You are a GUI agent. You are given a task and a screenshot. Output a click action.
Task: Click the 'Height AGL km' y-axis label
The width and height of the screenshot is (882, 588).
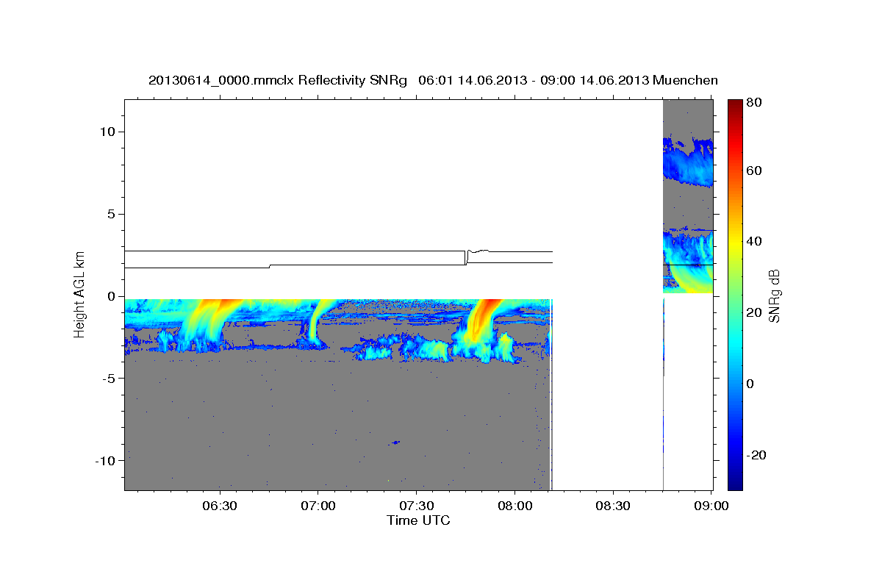pyautogui.click(x=79, y=294)
